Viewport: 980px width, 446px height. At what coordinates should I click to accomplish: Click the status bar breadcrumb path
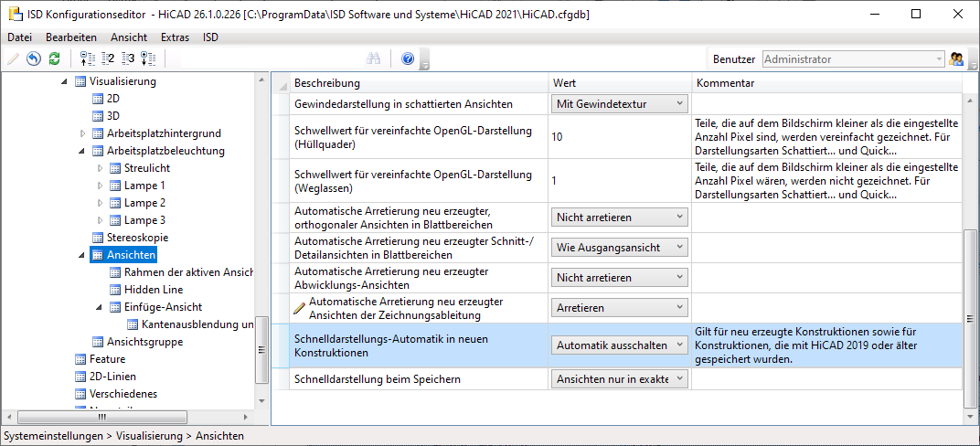(123, 435)
